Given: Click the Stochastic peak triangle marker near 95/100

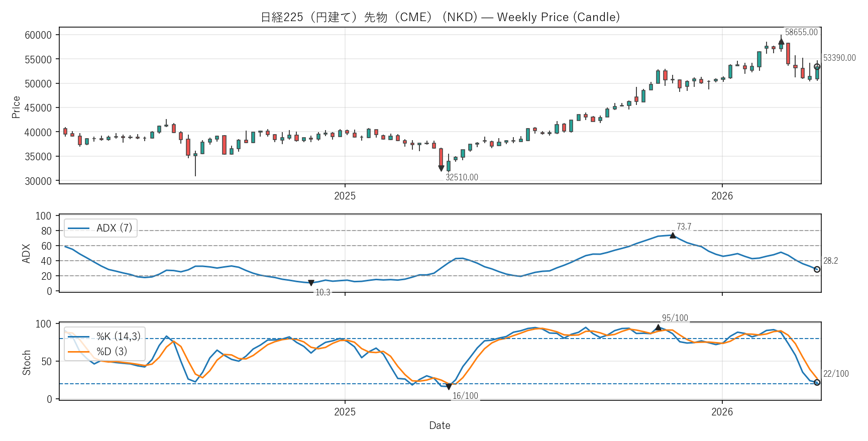Looking at the screenshot, I should (658, 327).
